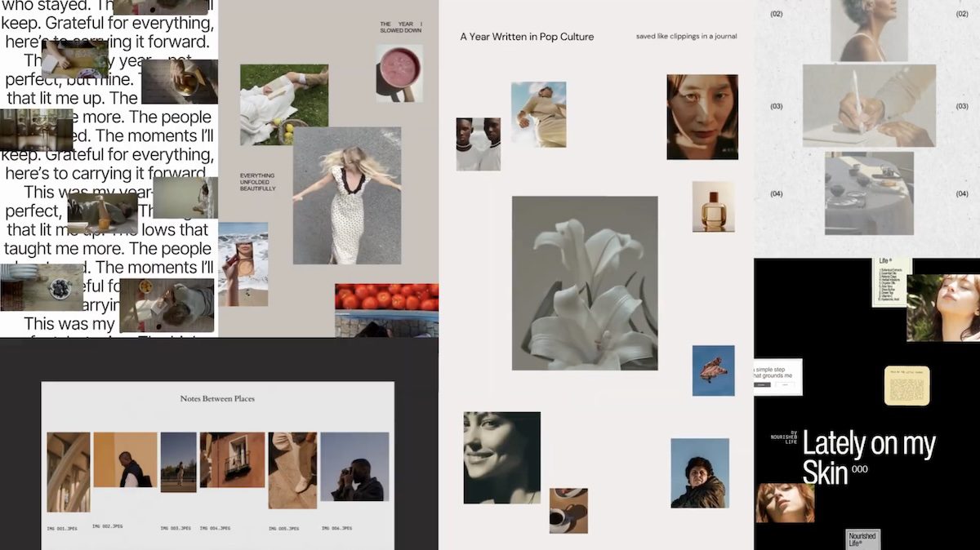Open the large white lily photo
Image resolution: width=980 pixels, height=550 pixels.
(x=585, y=283)
